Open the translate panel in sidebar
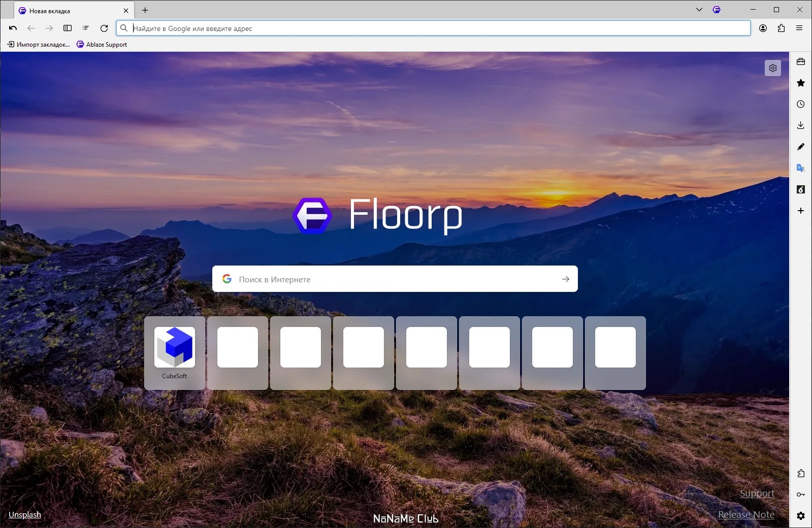Image resolution: width=812 pixels, height=528 pixels. click(x=801, y=168)
